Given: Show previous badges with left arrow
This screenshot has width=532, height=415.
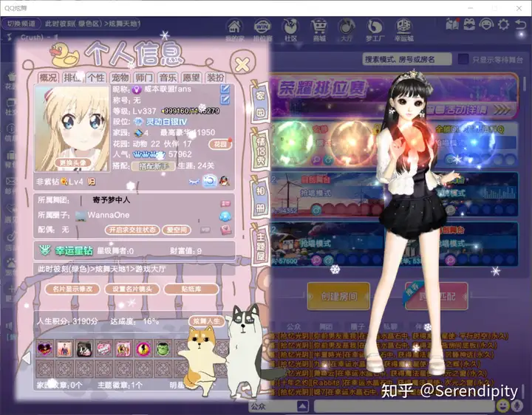Looking at the screenshot, I should 27,358.
